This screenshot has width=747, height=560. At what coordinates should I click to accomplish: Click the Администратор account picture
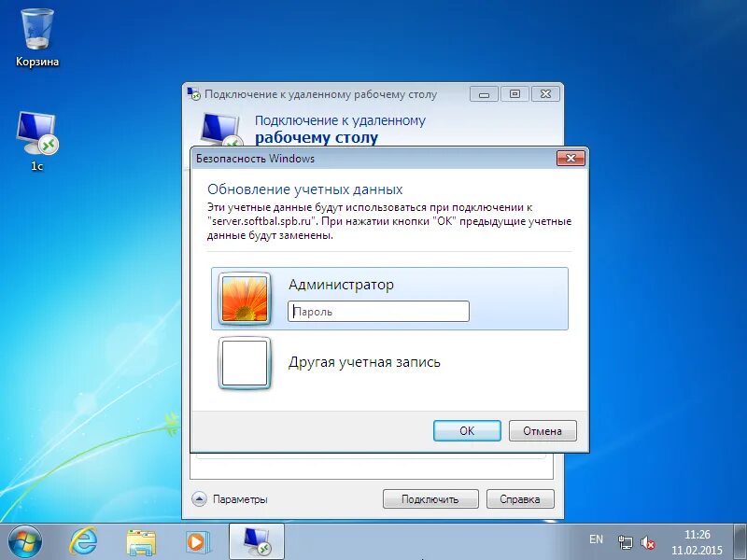pyautogui.click(x=245, y=299)
